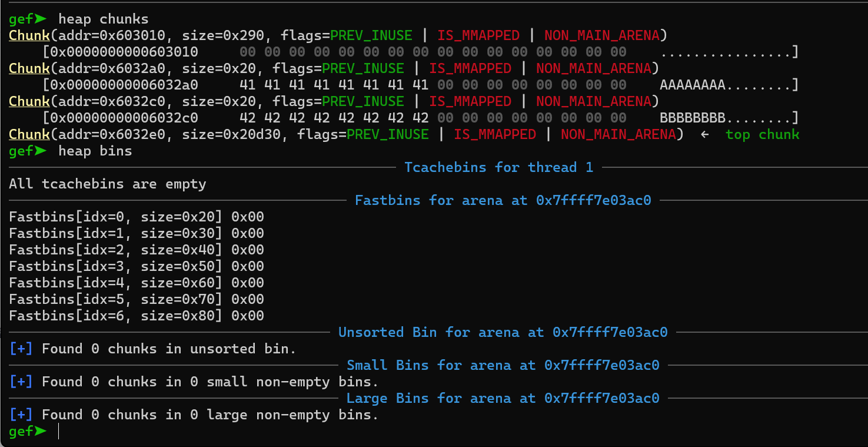The height and width of the screenshot is (447, 868).
Task: Click Fastbins idx=4 size=0x60 row
Action: 137,283
